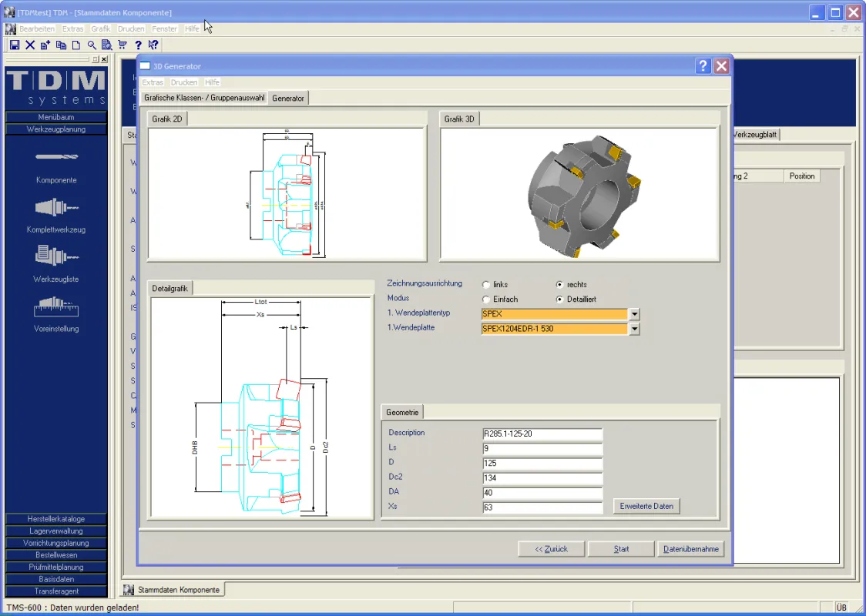Open the Drucken menu in 3D Generator
The image size is (866, 616).
pos(184,82)
